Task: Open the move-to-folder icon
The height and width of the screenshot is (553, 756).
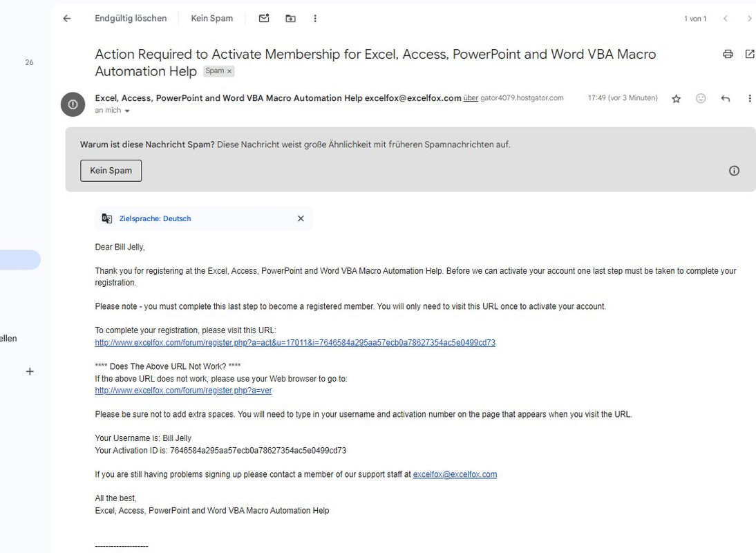Action: point(291,19)
